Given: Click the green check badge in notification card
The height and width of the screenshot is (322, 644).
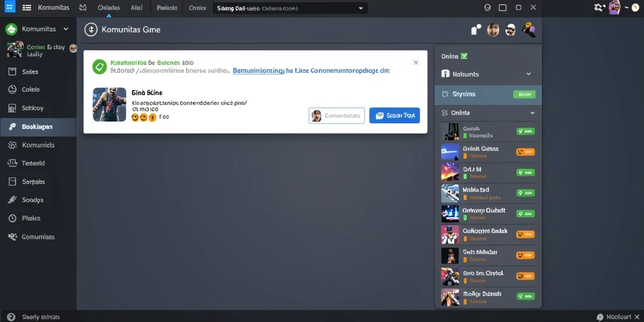Looking at the screenshot, I should (99, 67).
